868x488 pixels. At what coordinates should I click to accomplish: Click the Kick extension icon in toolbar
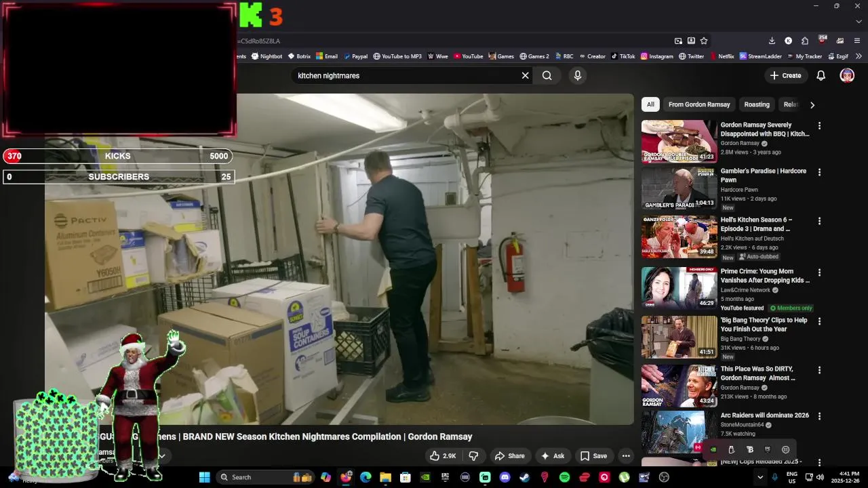(x=788, y=41)
